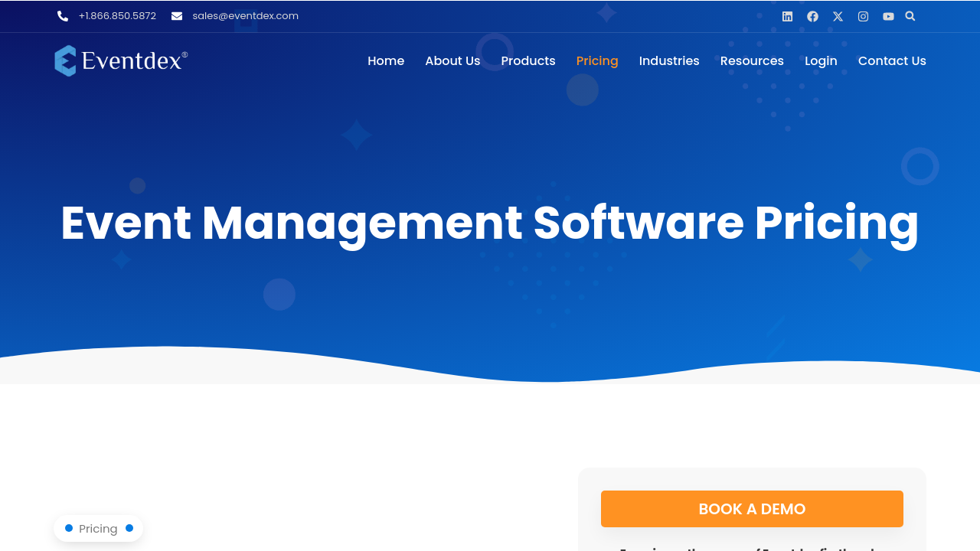Click the Event Management Software Pricing heading
980x551 pixels.
pyautogui.click(x=490, y=223)
